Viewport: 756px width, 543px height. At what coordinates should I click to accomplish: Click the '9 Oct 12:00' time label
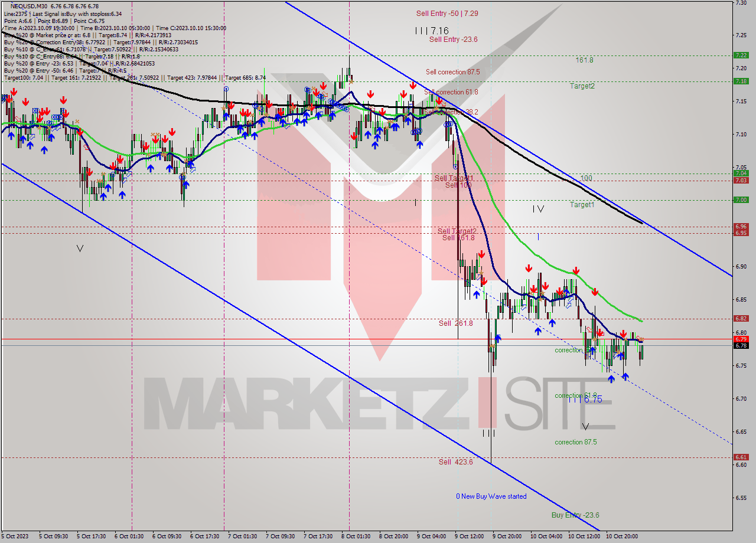[468, 537]
